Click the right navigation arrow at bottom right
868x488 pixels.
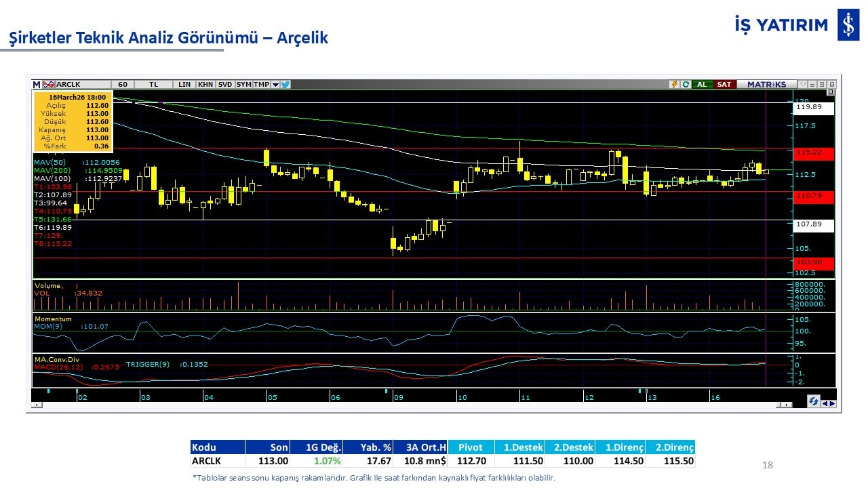coord(832,404)
